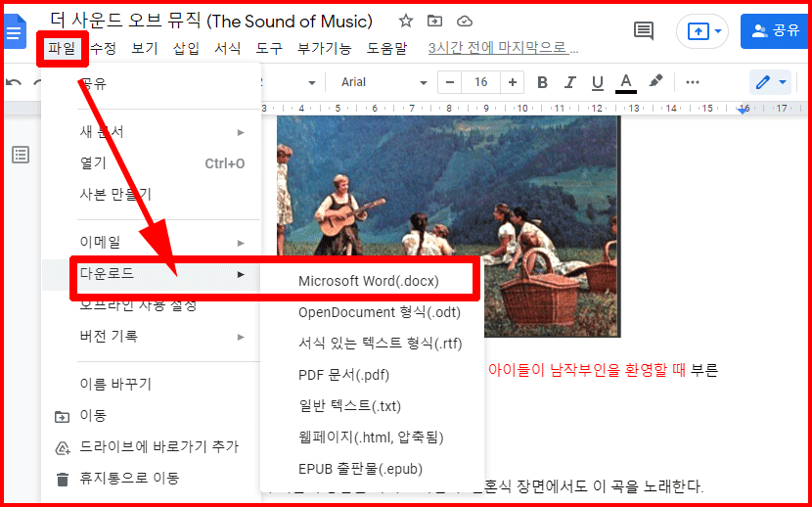Download as PDF 문서 (.pdf)
Image resolution: width=812 pixels, height=507 pixels.
click(372, 375)
